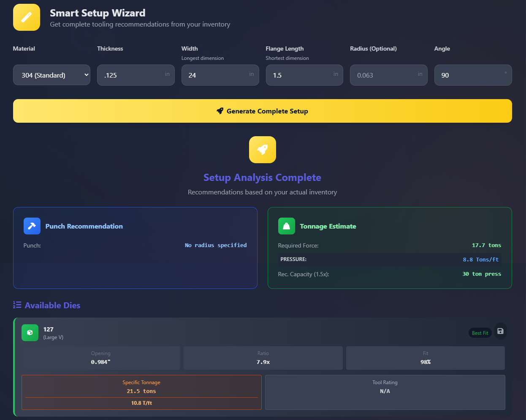Toggle the Best Fit badge on die 127
The width and height of the screenshot is (526, 420).
click(480, 333)
